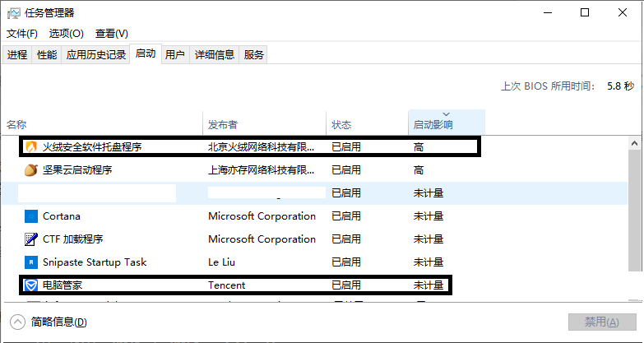Click 未计量 impact in 电脑管家 row
Screen dimensions: 644x343
(x=429, y=285)
